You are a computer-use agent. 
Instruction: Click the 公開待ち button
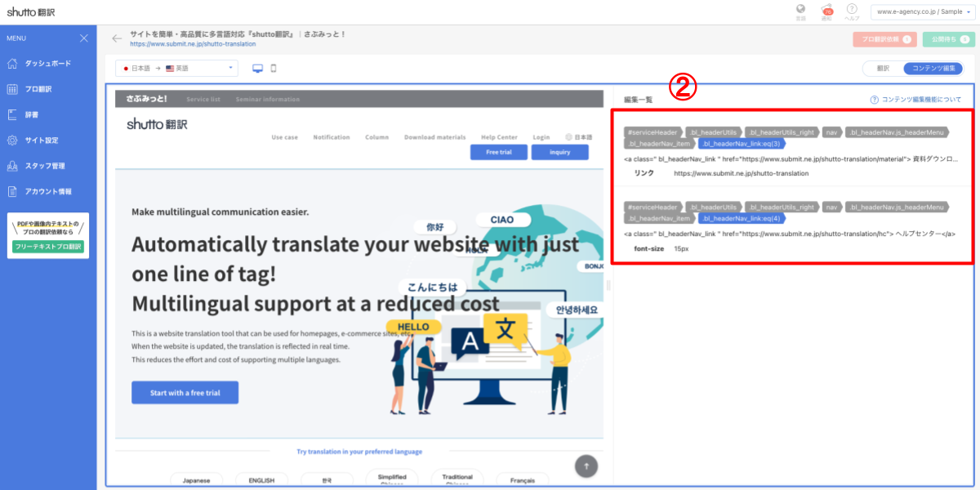click(x=948, y=39)
